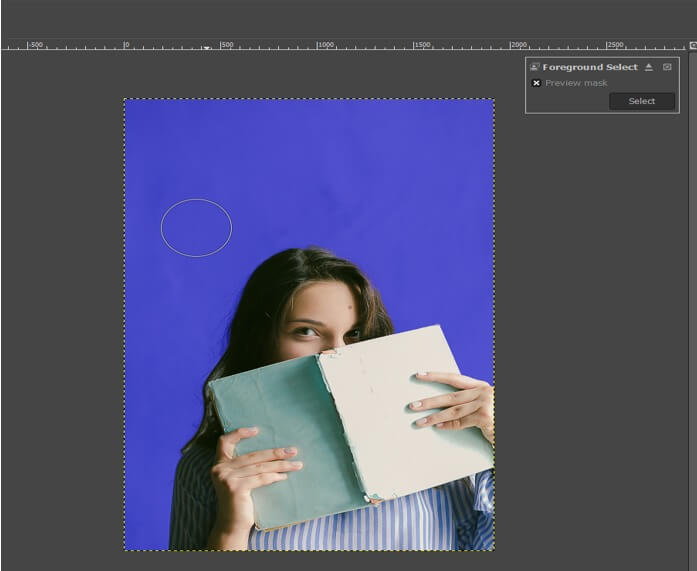Click the Foreground Select tool icon in overlay
This screenshot has height=571, width=697.
tap(534, 67)
